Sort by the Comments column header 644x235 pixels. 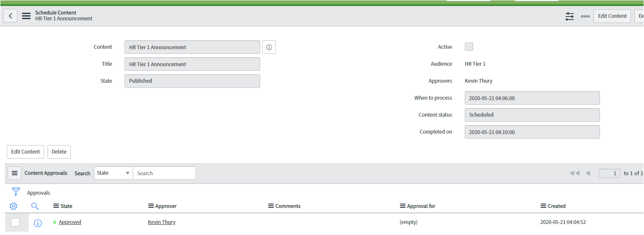[x=288, y=206]
